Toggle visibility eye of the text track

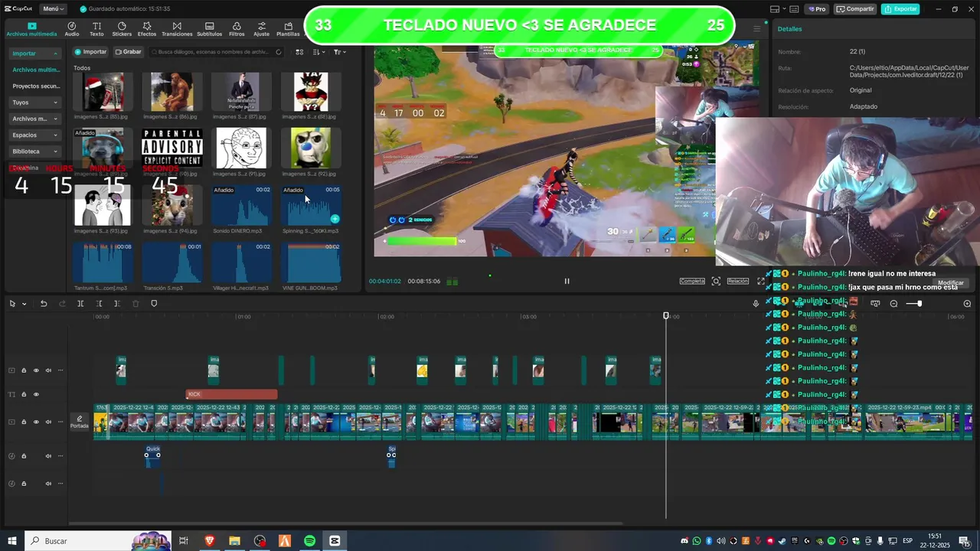35,395
